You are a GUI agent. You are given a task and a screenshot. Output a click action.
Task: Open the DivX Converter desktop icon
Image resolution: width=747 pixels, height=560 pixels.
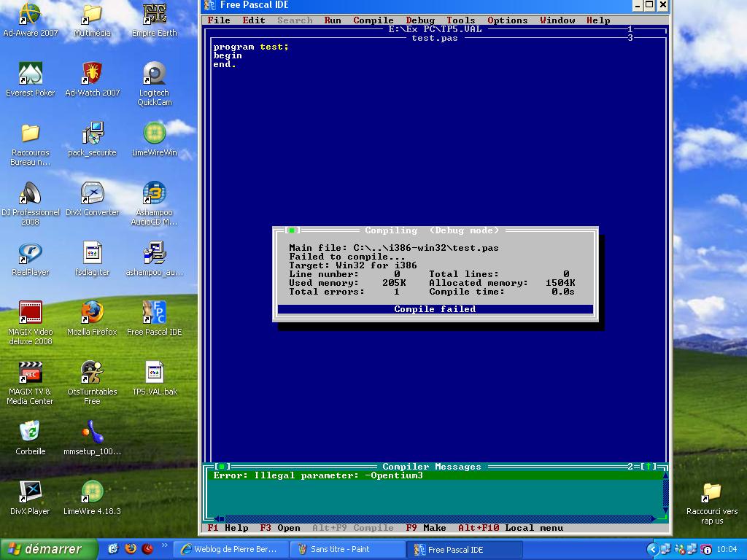92,194
